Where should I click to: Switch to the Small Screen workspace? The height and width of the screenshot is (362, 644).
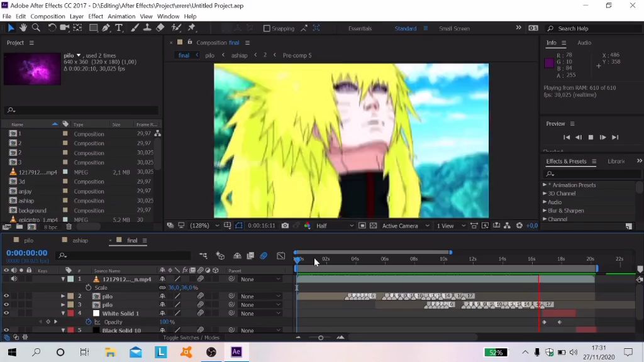pos(454,28)
